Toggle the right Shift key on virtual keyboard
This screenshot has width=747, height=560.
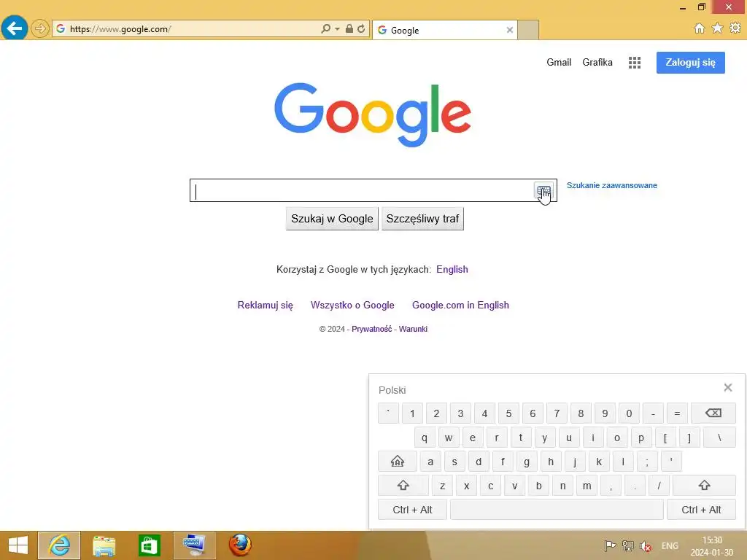coord(704,485)
